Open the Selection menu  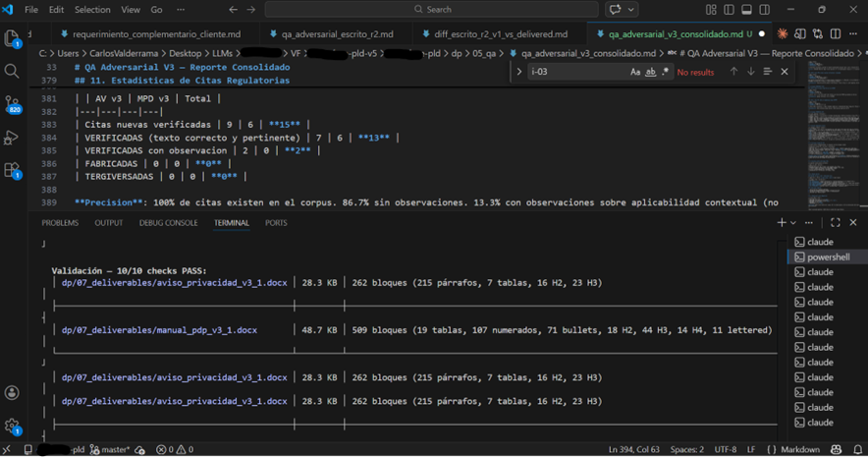coord(92,9)
